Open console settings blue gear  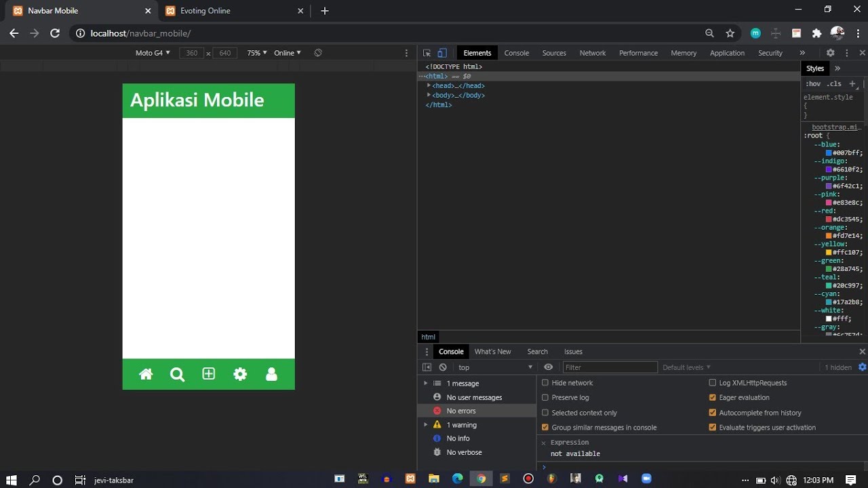(863, 367)
